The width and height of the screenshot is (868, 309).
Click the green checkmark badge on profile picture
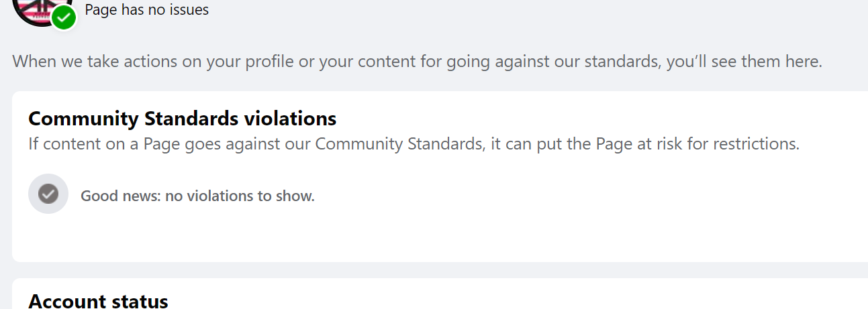pyautogui.click(x=64, y=17)
